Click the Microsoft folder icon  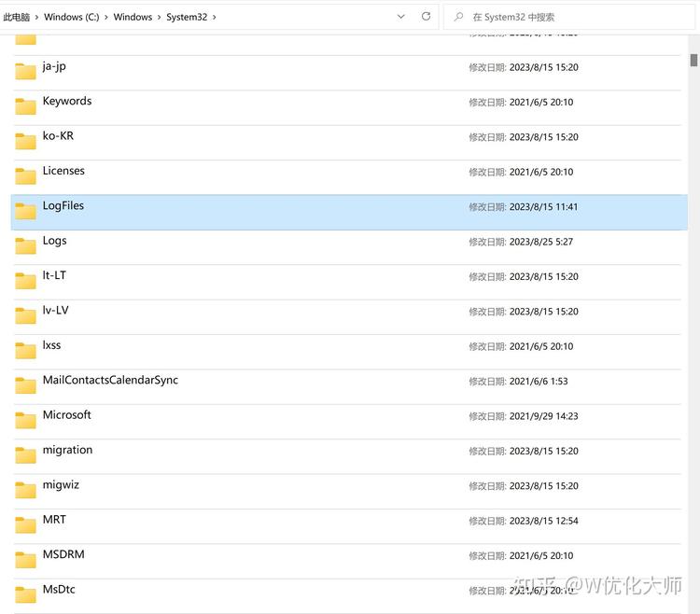pos(25,420)
